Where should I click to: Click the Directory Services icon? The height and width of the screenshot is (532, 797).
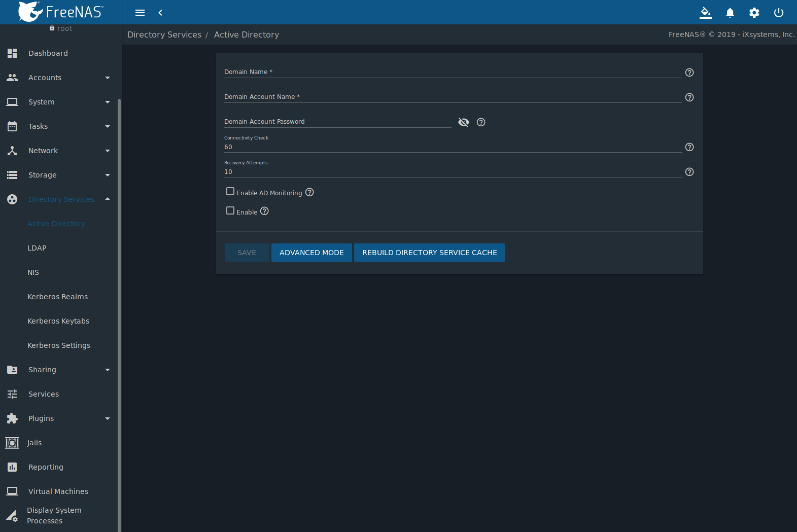(x=12, y=199)
